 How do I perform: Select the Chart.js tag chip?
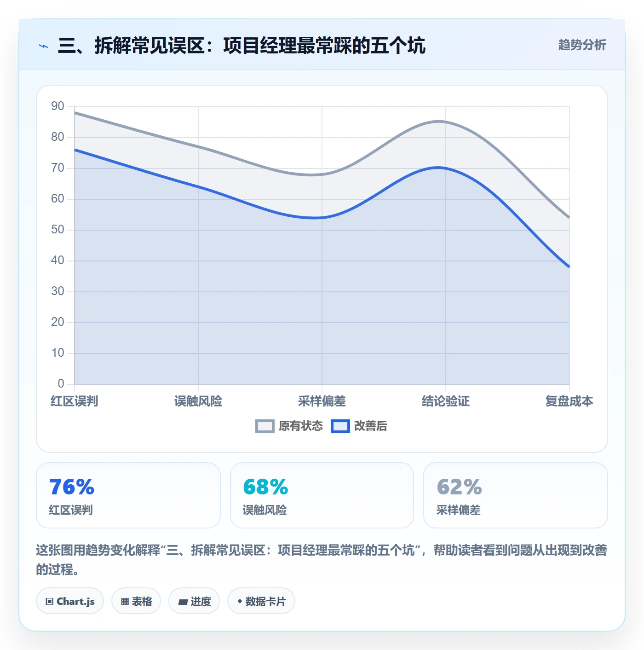click(70, 601)
